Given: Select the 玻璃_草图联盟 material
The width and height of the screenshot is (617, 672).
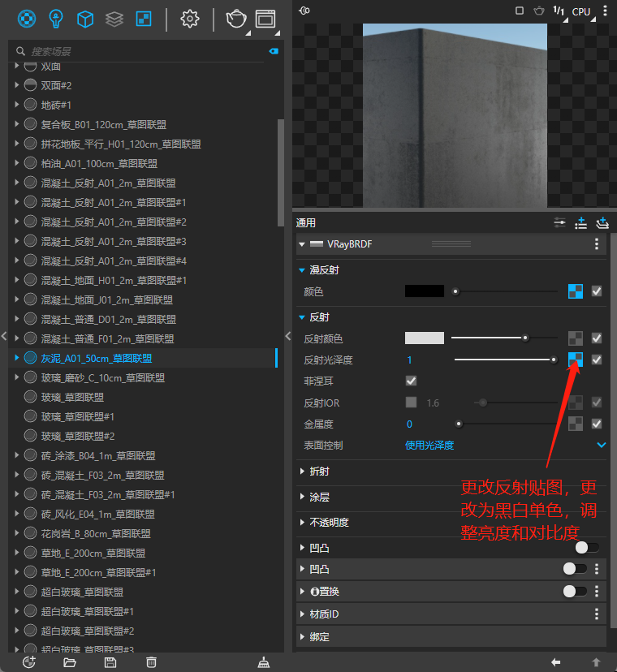Looking at the screenshot, I should [x=71, y=398].
